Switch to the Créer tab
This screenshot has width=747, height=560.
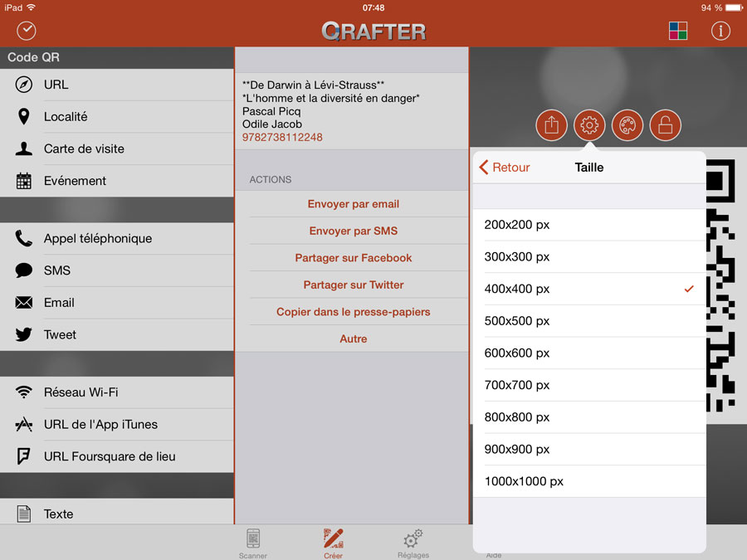pos(333,543)
